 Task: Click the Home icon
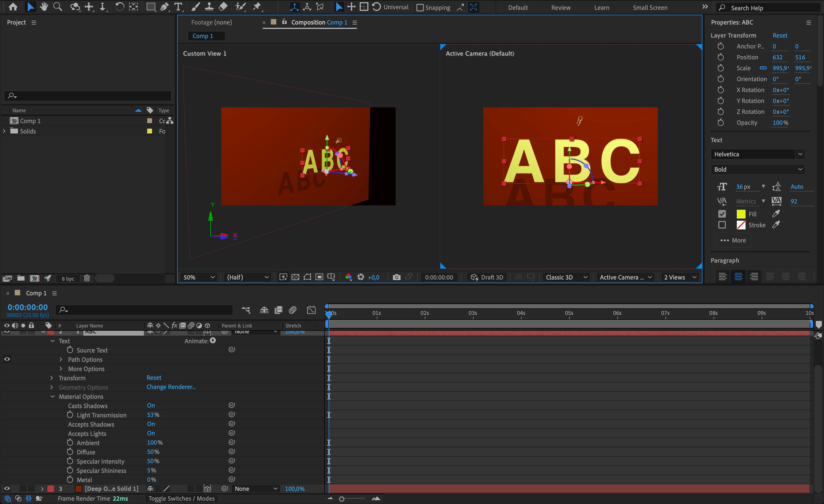click(13, 7)
